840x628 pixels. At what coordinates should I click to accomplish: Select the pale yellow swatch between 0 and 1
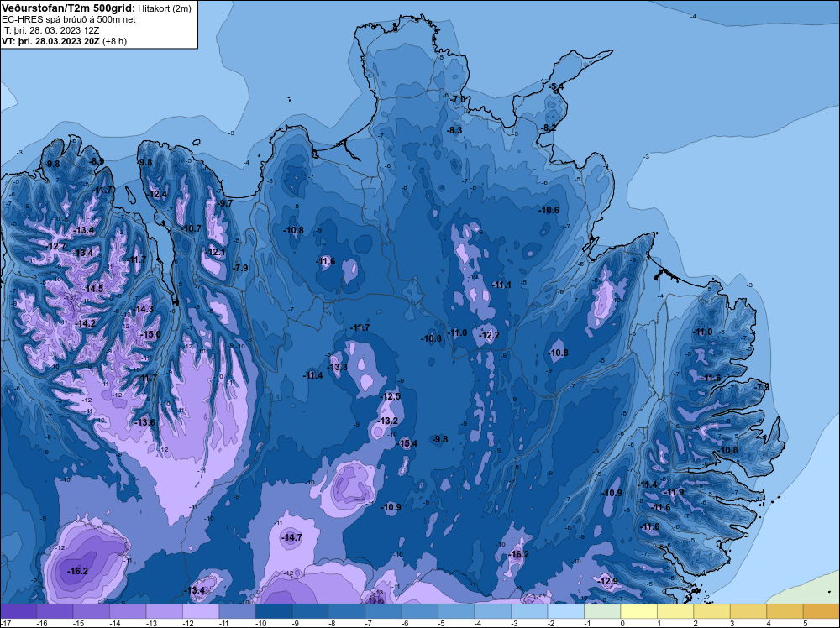tap(638, 611)
